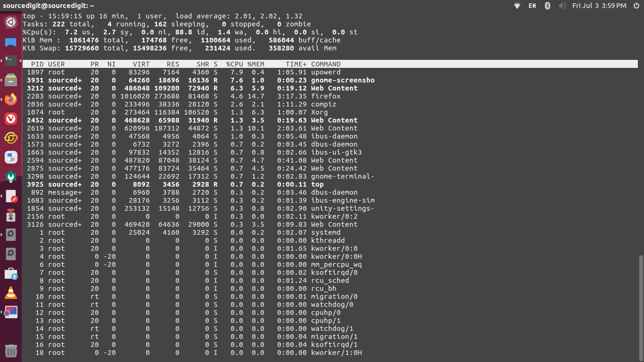Open the text editor pencil icon

point(11,196)
